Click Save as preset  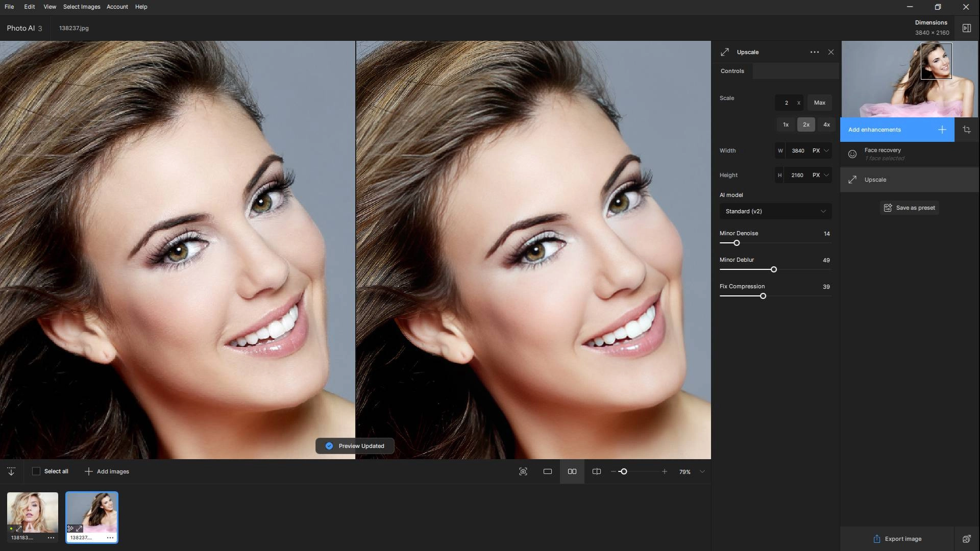[x=909, y=208]
